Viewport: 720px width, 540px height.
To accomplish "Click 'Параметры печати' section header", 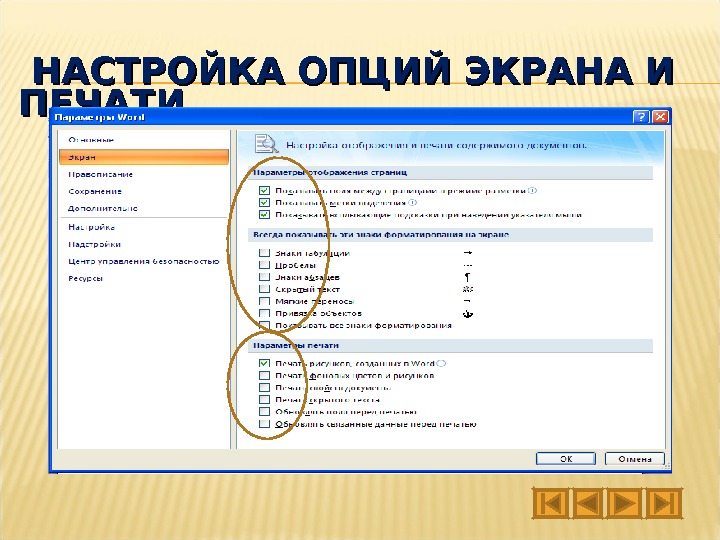I will pos(450,345).
